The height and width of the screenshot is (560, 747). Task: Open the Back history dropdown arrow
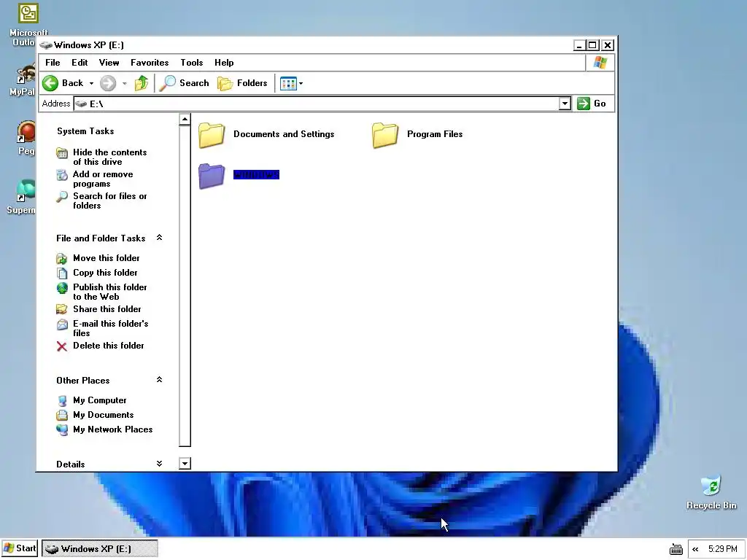91,83
